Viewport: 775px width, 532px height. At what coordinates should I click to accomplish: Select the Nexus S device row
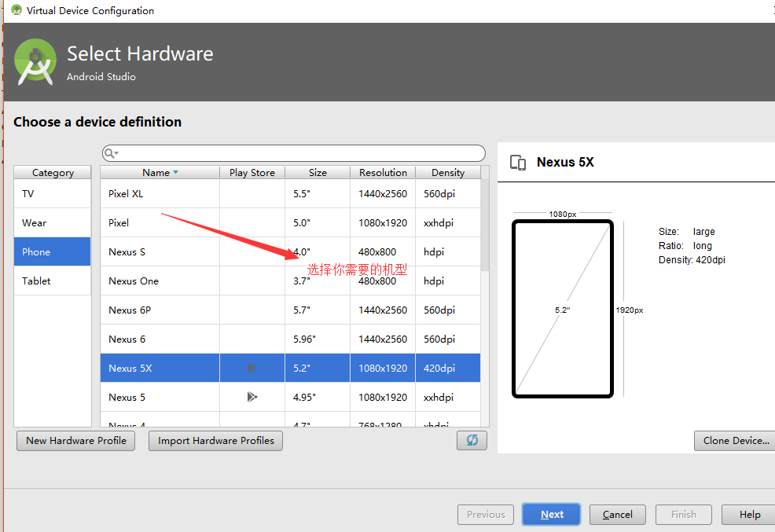tap(290, 252)
